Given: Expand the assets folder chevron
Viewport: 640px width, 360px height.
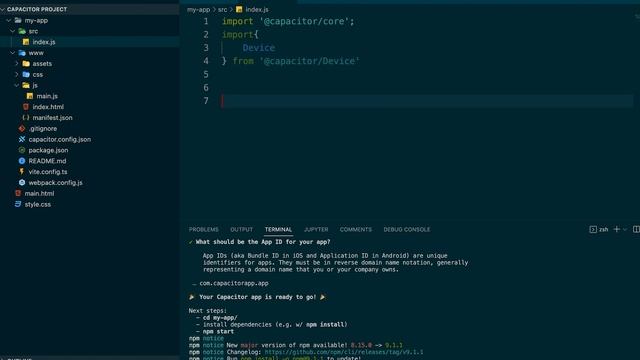Looking at the screenshot, I should coord(17,63).
